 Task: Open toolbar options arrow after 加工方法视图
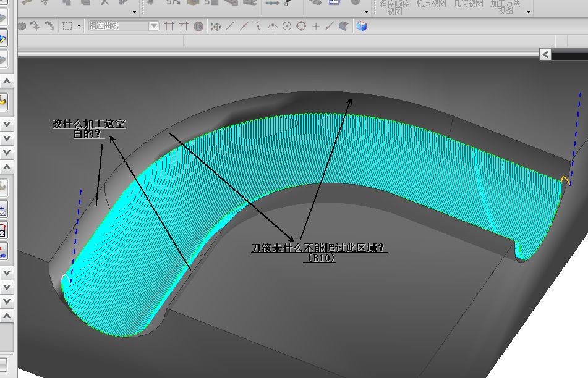tap(529, 12)
